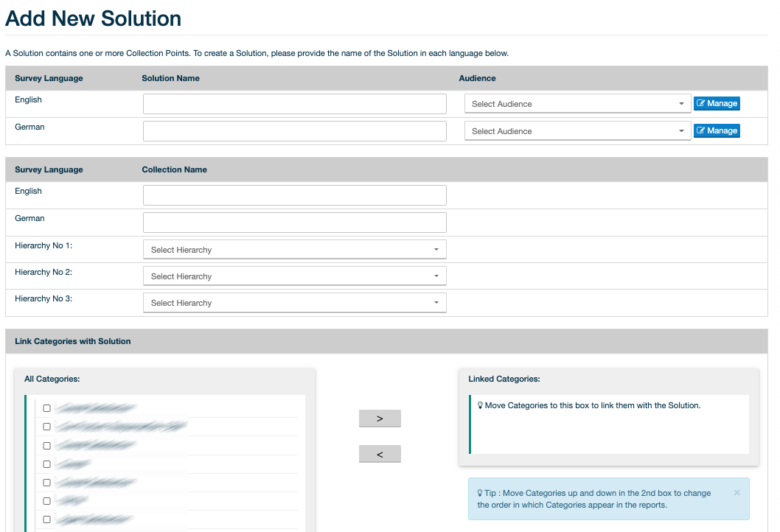Tick the first category checkbox
The image size is (780, 532).
47,408
